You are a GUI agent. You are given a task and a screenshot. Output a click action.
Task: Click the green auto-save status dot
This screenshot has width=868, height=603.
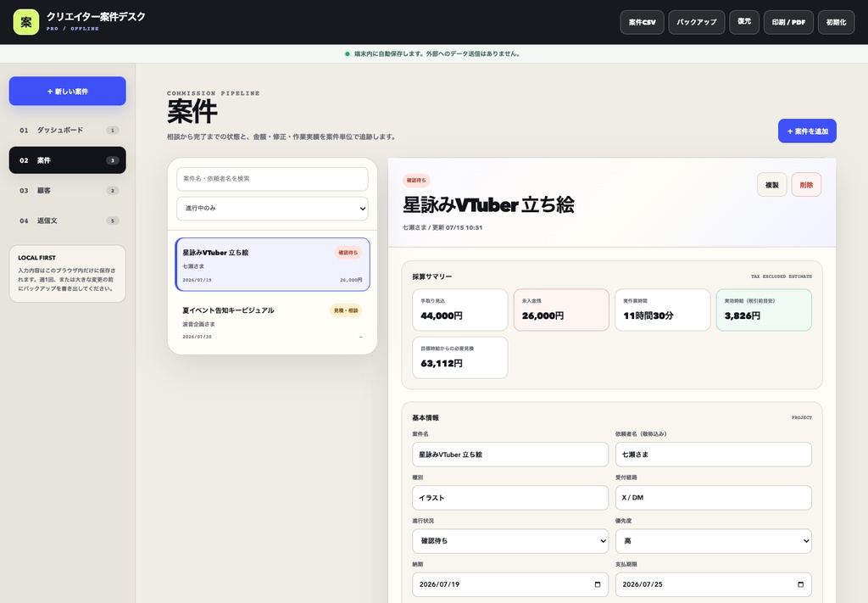[x=347, y=53]
